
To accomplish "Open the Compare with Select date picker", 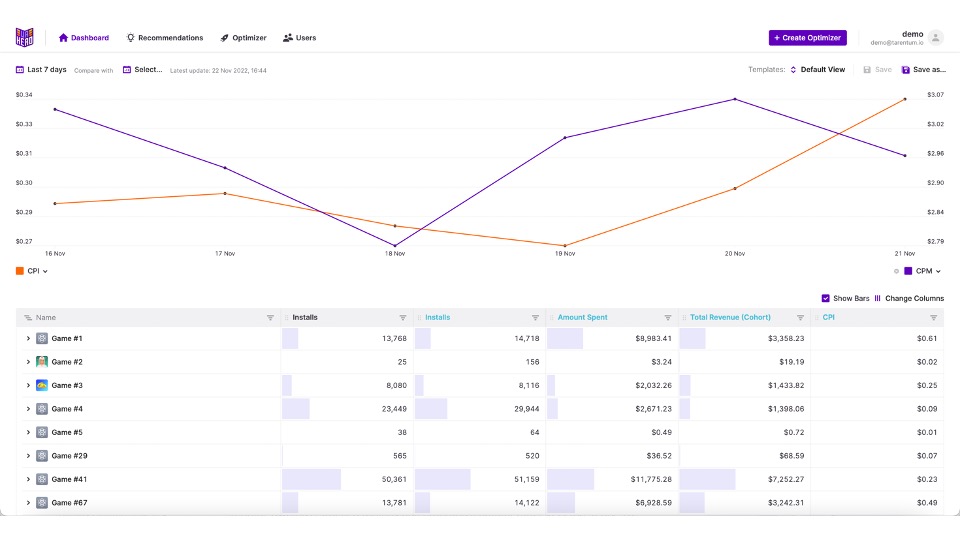I will coord(143,70).
